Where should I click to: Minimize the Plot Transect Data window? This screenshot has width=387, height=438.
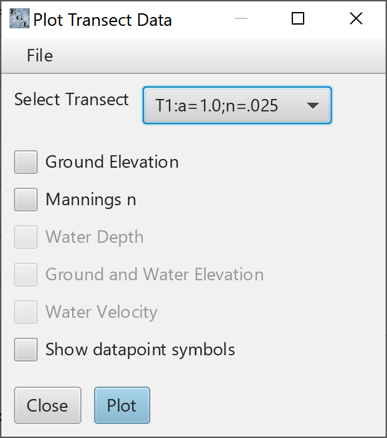(241, 18)
